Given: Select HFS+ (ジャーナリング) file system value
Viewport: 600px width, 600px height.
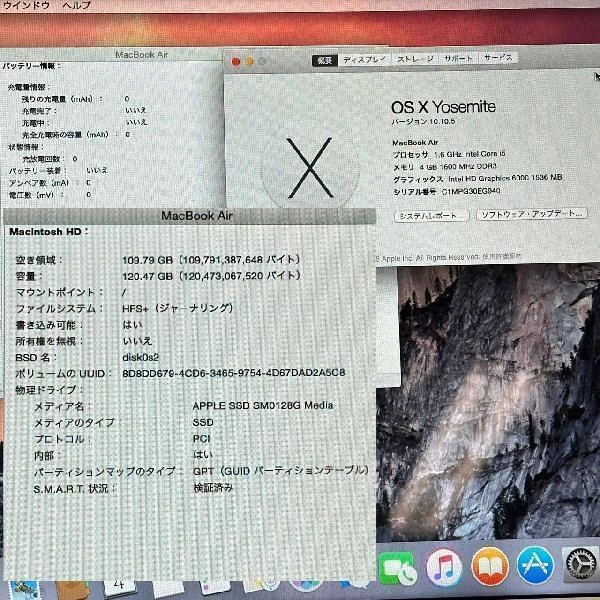Looking at the screenshot, I should click(178, 308).
